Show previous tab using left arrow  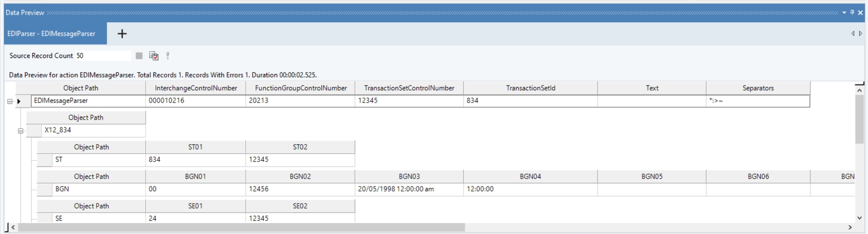pos(853,34)
